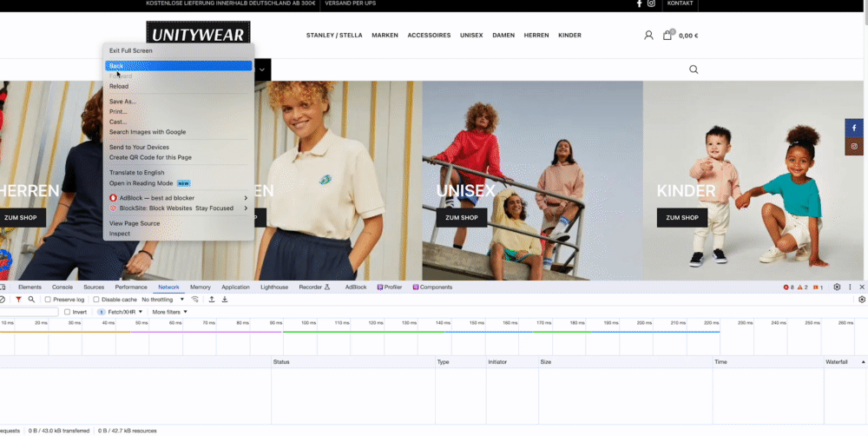Image resolution: width=868 pixels, height=436 pixels.
Task: Select Exit Full Screen menu entry
Action: coord(178,50)
